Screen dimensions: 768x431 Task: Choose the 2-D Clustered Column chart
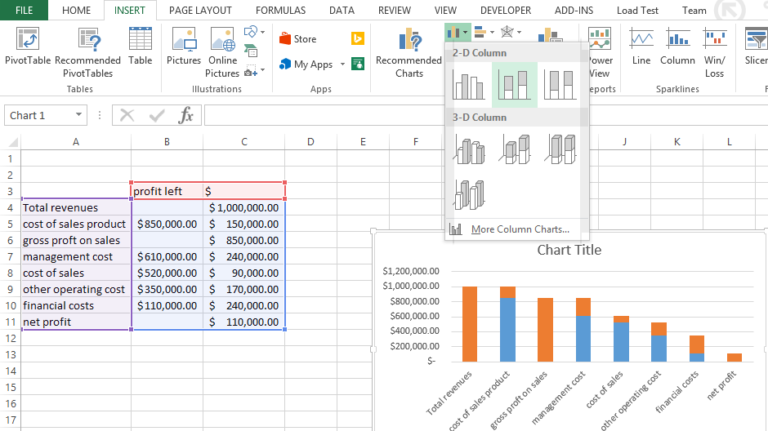[x=469, y=86]
